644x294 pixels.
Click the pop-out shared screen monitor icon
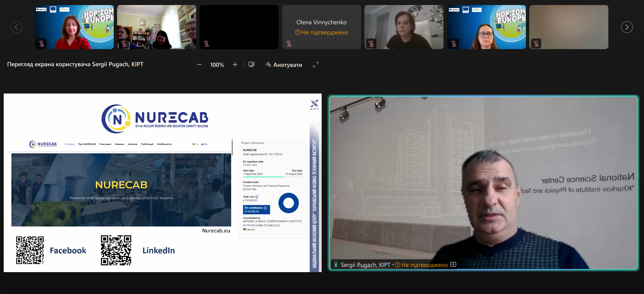251,65
